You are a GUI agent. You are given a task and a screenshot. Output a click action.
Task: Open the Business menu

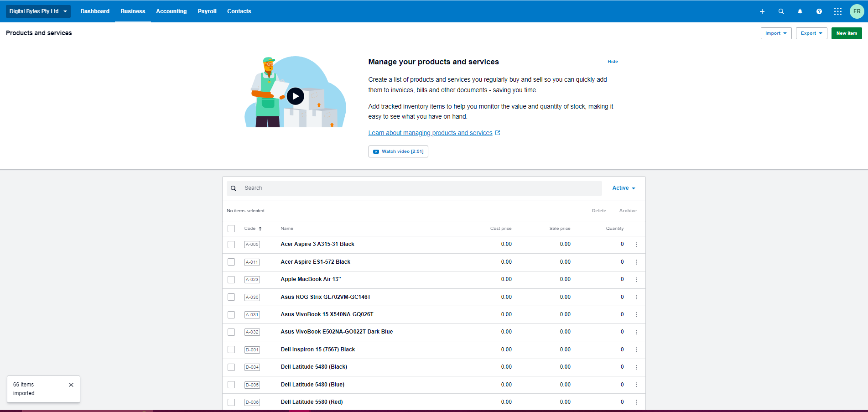pyautogui.click(x=133, y=11)
